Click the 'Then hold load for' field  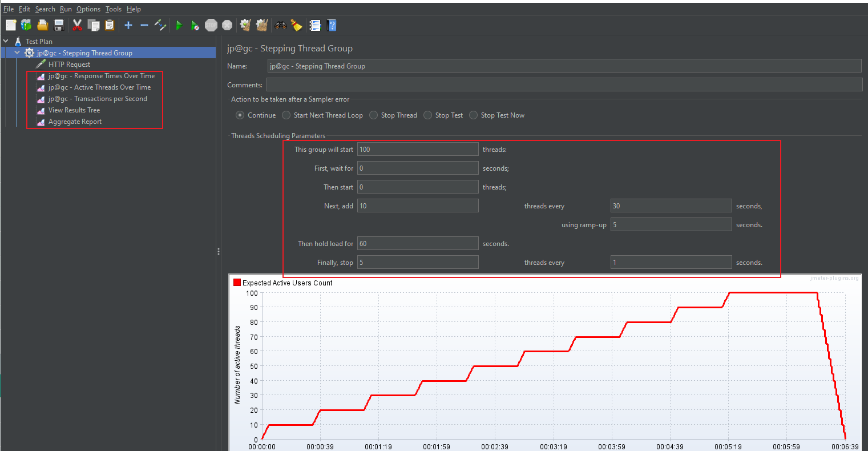pyautogui.click(x=418, y=243)
